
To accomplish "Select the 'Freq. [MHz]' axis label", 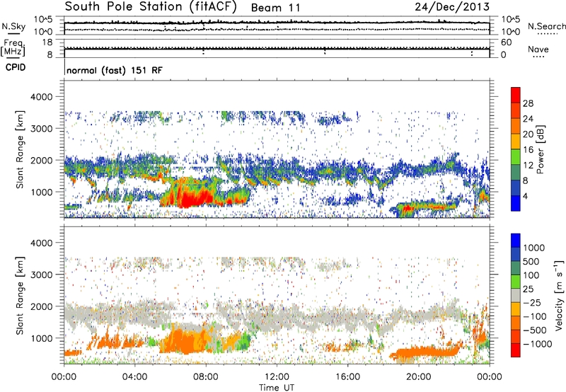I will [x=13, y=48].
